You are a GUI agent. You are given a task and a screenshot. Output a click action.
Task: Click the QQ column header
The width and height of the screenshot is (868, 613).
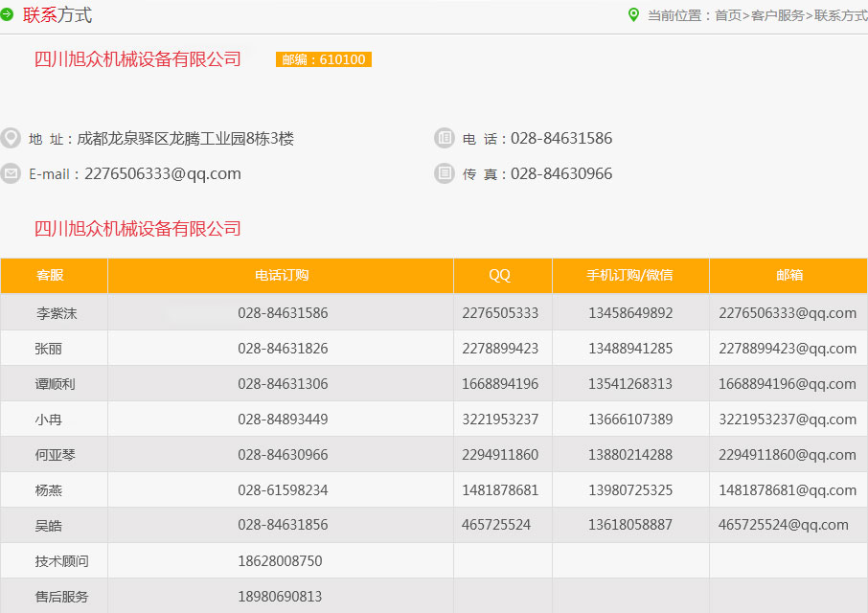[500, 275]
